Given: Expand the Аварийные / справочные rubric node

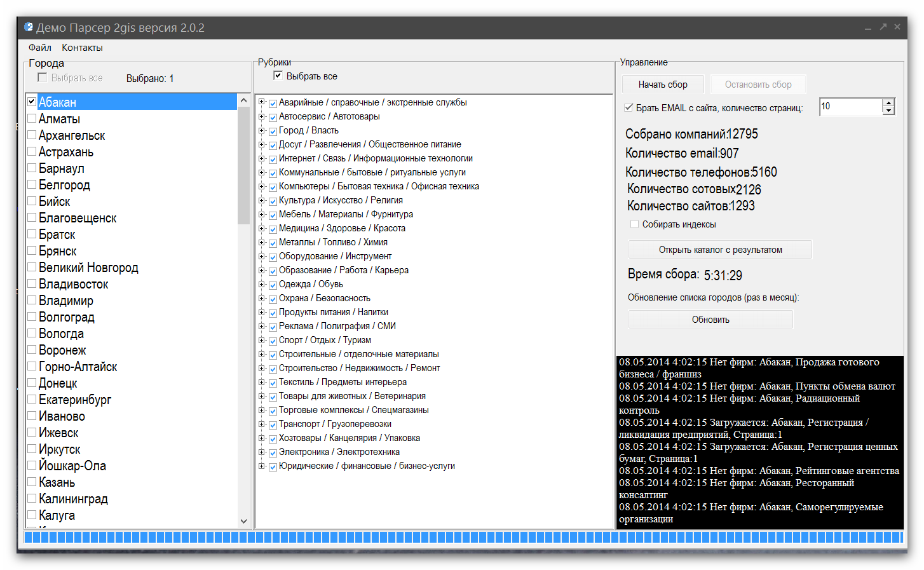Looking at the screenshot, I should [x=261, y=102].
